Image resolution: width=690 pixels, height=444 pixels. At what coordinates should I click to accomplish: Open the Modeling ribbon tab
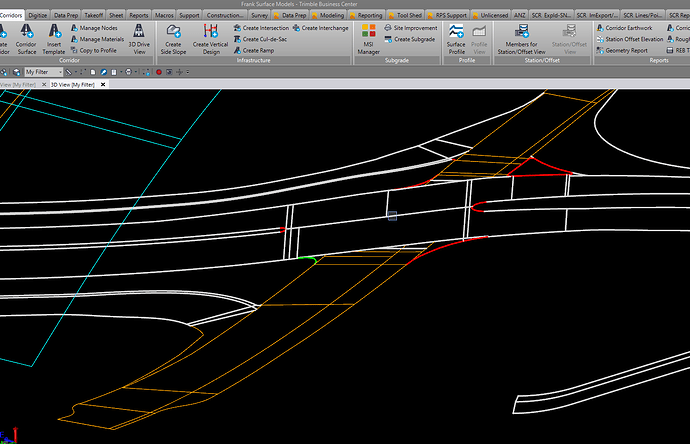tap(328, 15)
